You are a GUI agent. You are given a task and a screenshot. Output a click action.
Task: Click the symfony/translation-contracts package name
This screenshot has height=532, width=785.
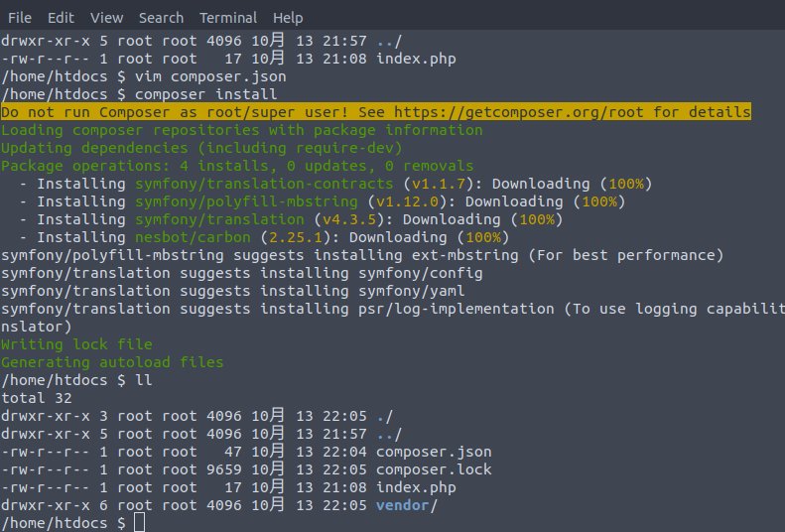click(x=264, y=185)
